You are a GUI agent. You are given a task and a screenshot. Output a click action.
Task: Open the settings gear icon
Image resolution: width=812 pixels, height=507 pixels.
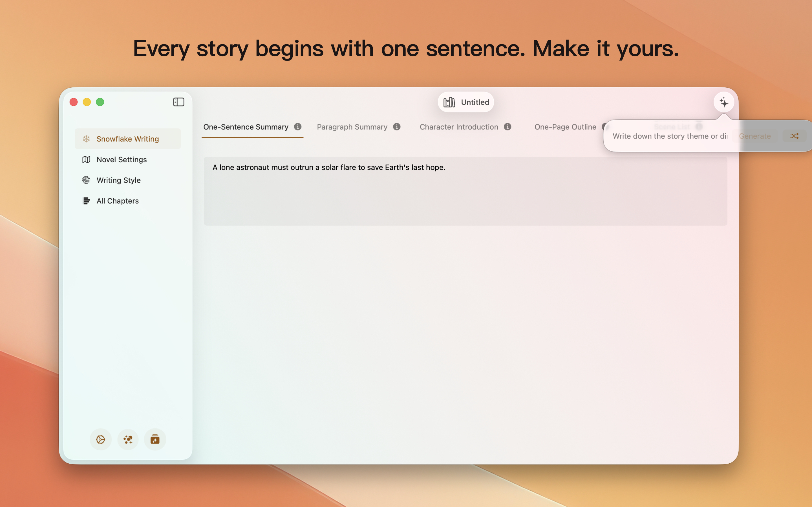[101, 439]
